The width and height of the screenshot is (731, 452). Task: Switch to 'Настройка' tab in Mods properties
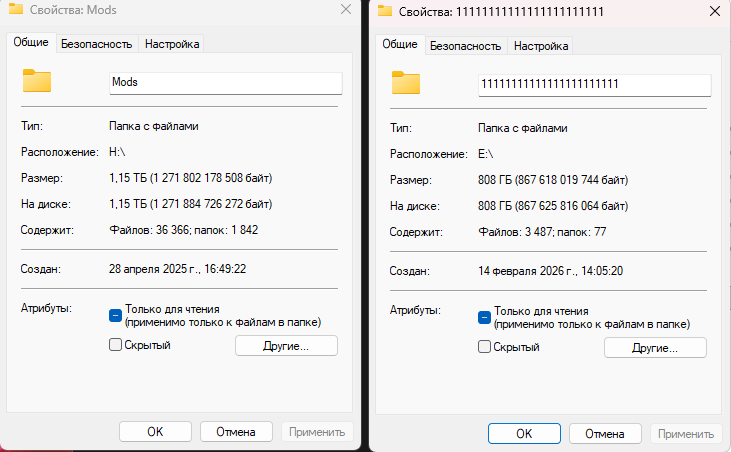[x=172, y=44]
